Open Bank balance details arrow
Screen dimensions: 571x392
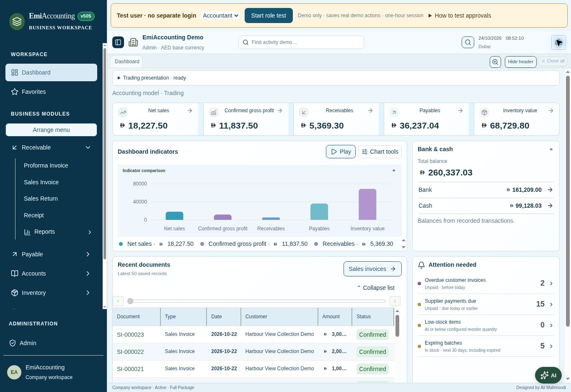550,190
